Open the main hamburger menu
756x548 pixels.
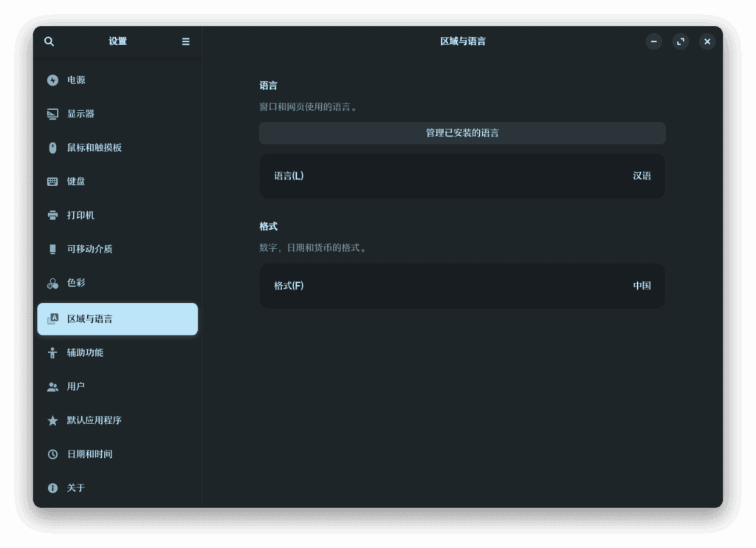(185, 41)
